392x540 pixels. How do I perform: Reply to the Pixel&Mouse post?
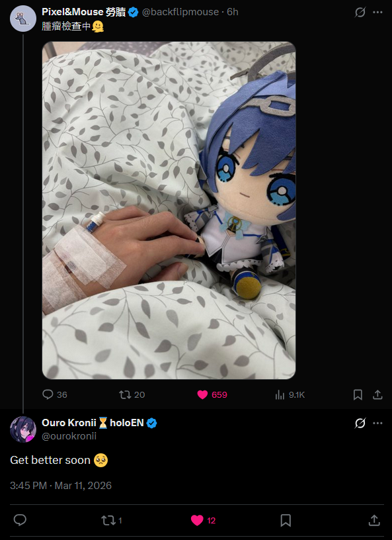[x=55, y=394]
